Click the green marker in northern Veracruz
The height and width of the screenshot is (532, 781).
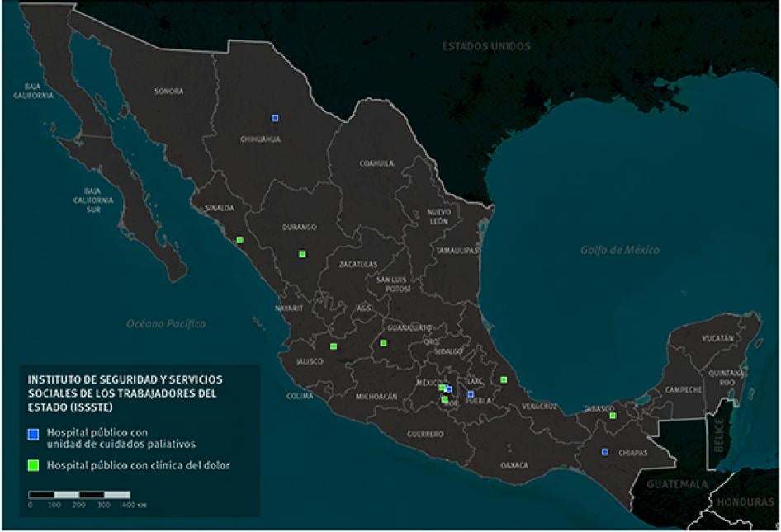click(503, 379)
